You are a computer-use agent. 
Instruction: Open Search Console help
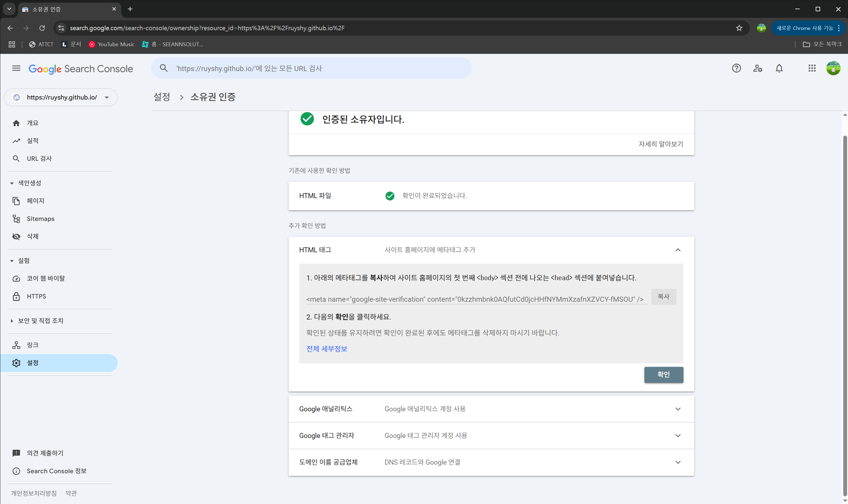coord(736,68)
